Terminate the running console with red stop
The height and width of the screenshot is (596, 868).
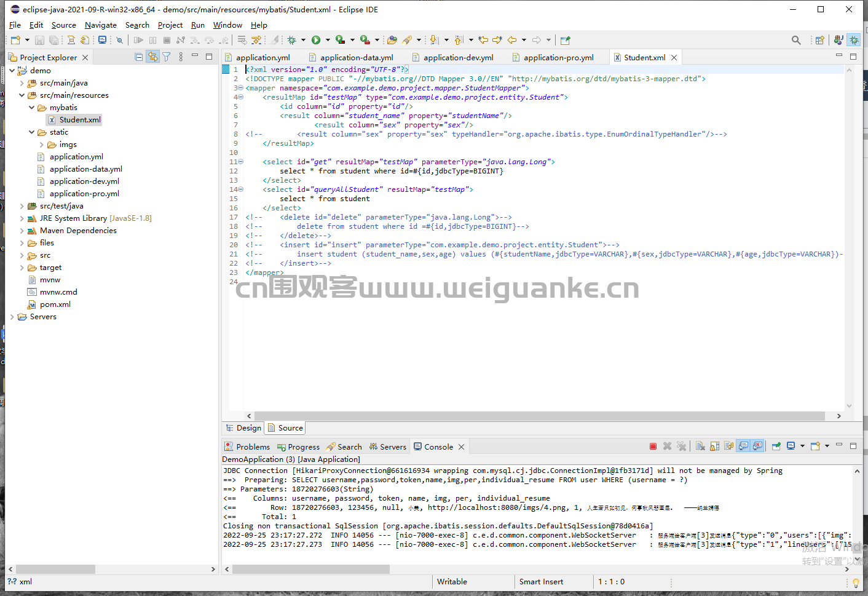coord(653,447)
